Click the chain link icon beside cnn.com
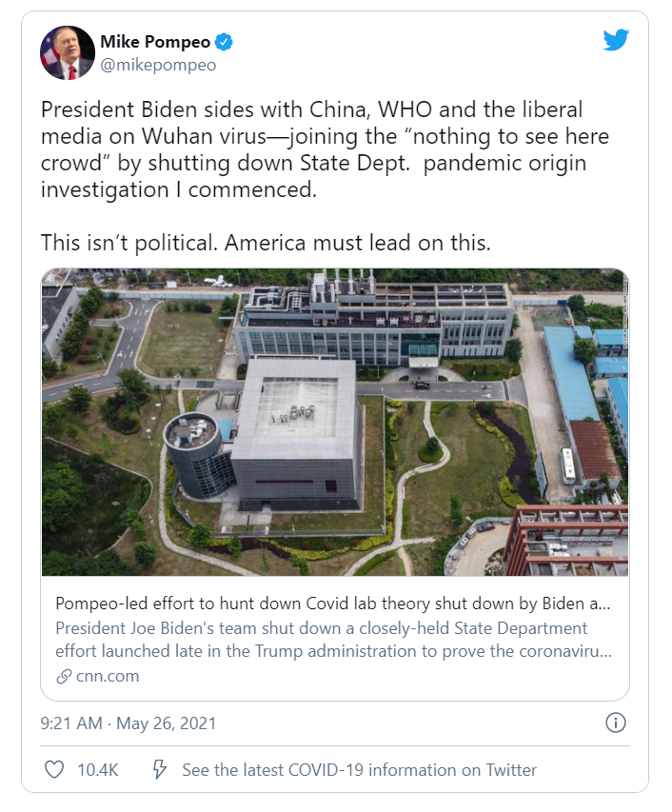This screenshot has height=812, width=672. click(64, 676)
